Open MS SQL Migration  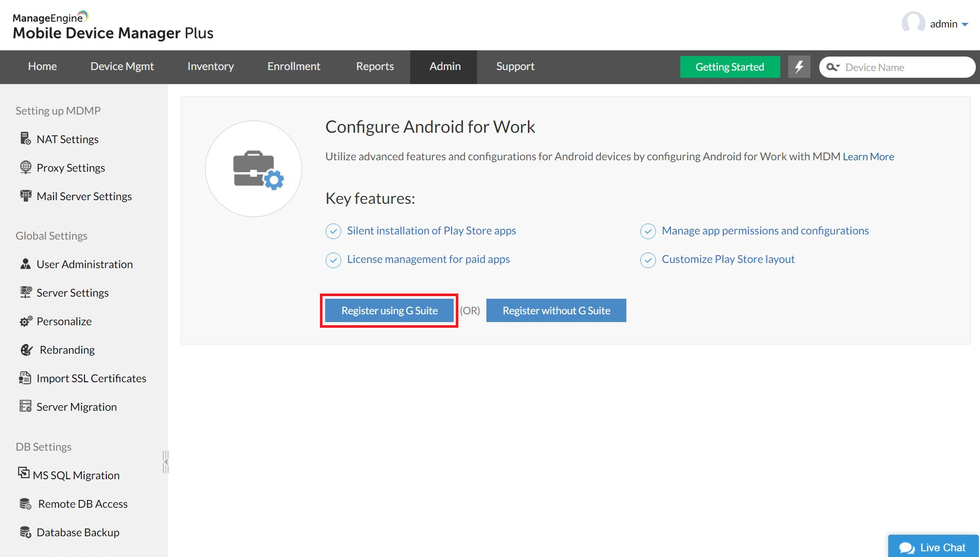[x=76, y=475]
